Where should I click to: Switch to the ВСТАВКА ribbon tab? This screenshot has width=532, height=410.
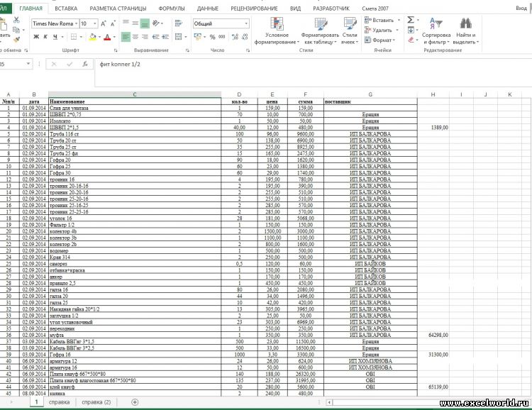pos(66,8)
